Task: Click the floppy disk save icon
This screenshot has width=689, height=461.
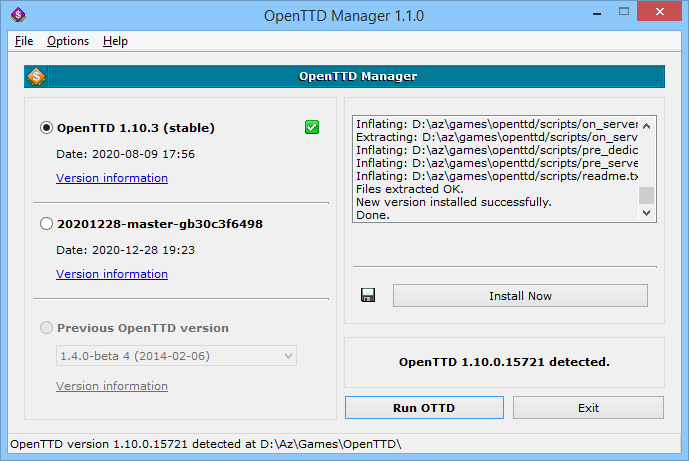Action: point(368,295)
